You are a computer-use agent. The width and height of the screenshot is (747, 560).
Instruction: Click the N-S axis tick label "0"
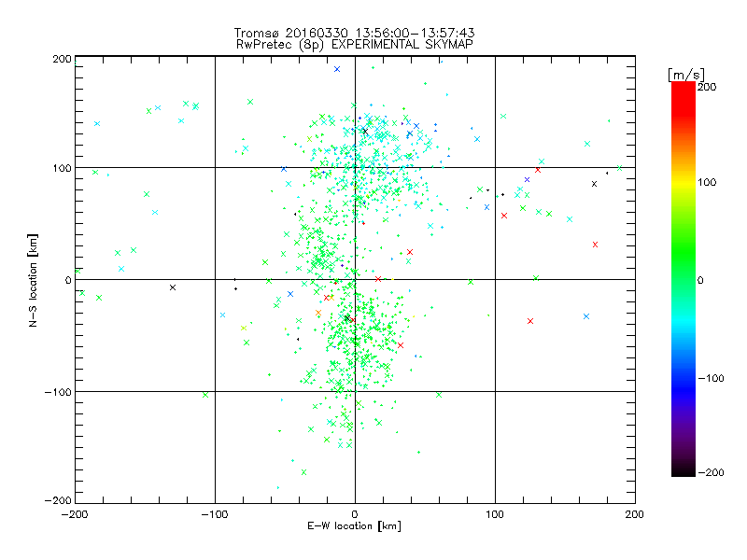(x=68, y=280)
